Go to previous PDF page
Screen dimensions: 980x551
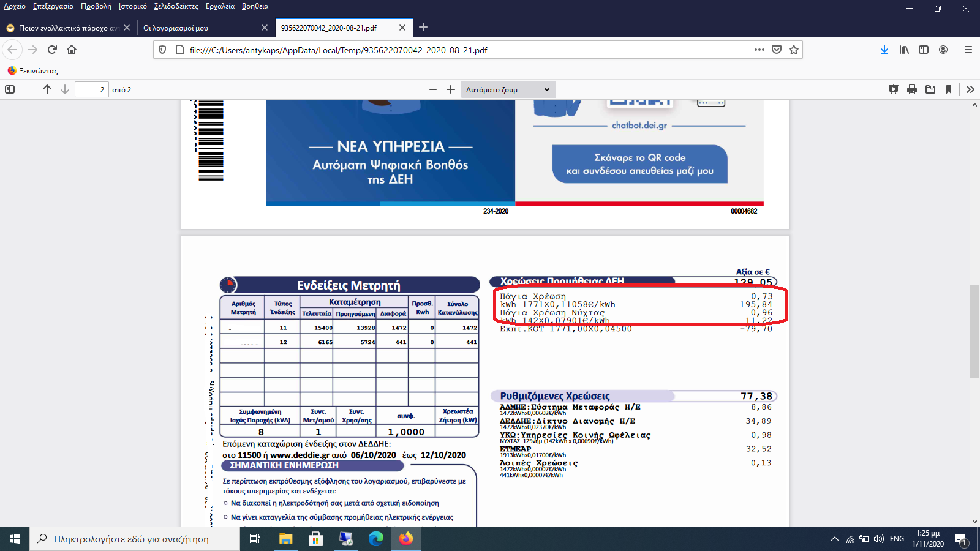[47, 89]
